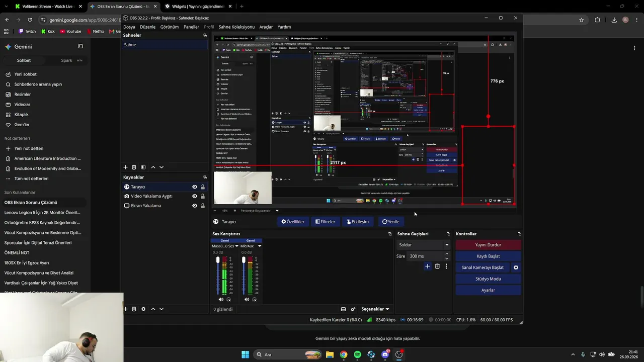Viewport: 644px width, 362px height.
Task: Click the Filtreler button
Action: pyautogui.click(x=325, y=222)
